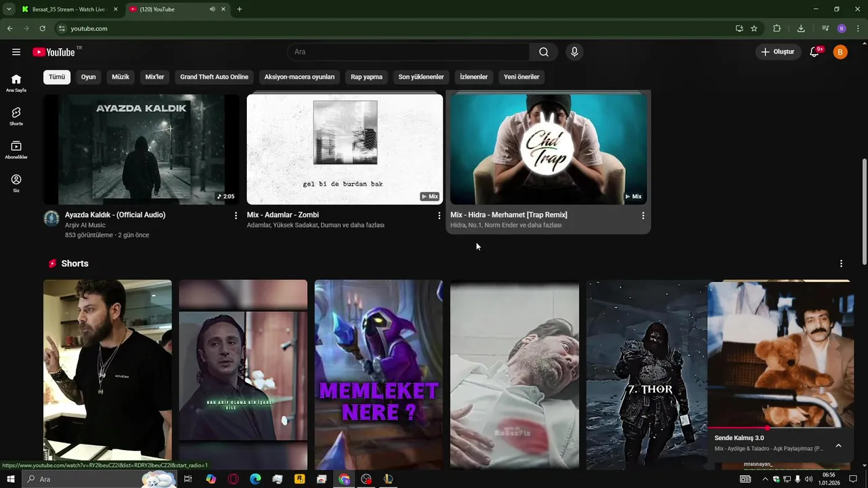
Task: Open the Ayazda Kaldık - (Official Audio) title
Action: 115,215
